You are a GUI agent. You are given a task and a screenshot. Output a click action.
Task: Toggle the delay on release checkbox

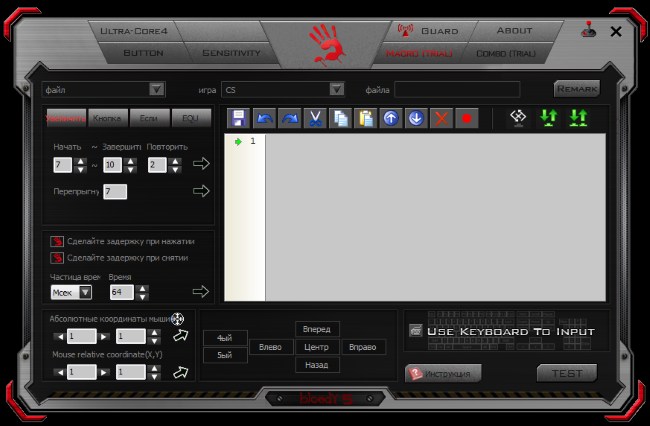point(58,258)
